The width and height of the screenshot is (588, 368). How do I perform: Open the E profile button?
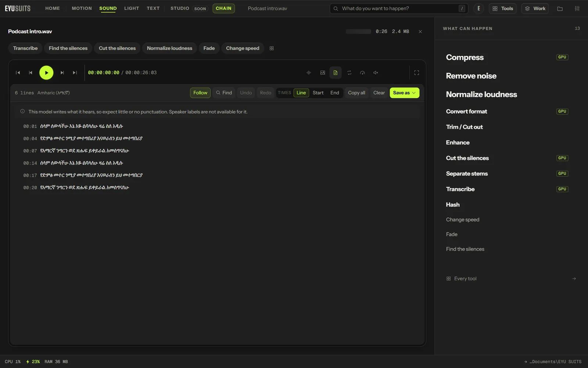478,8
